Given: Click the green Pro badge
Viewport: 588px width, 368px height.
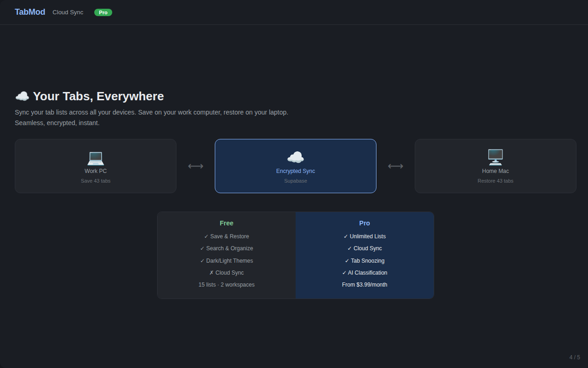Looking at the screenshot, I should tap(103, 12).
